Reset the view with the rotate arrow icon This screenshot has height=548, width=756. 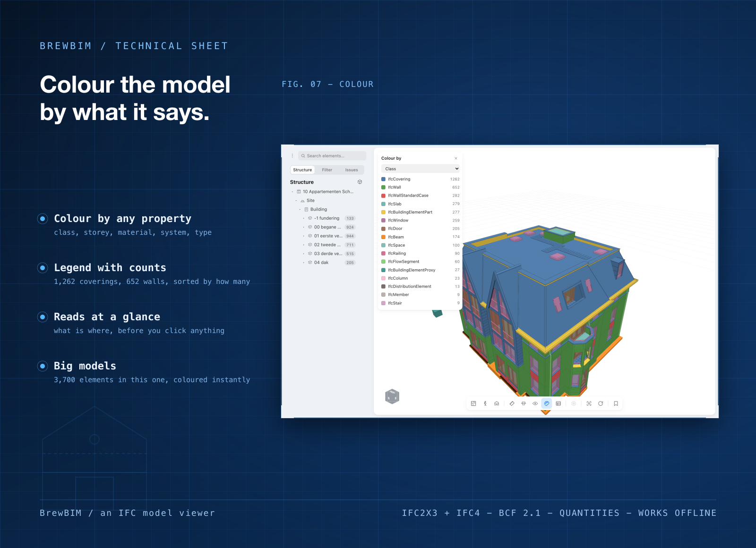(x=601, y=403)
